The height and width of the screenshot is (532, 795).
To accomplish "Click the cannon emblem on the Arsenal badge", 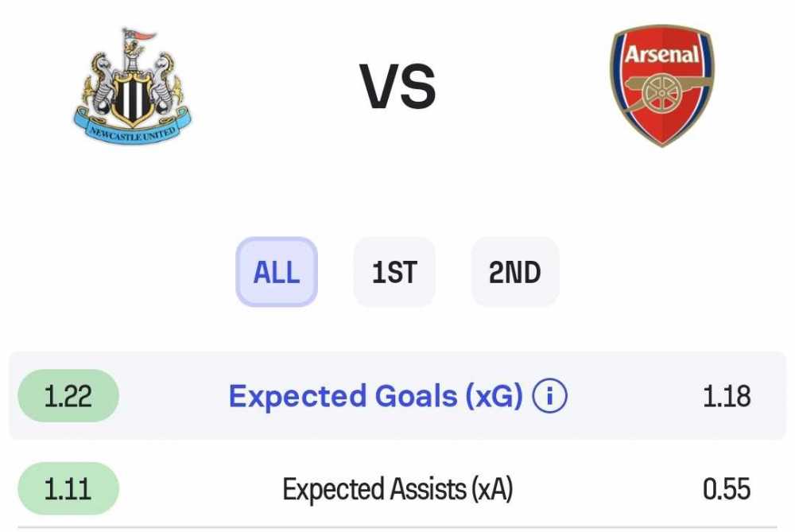I will [x=663, y=93].
